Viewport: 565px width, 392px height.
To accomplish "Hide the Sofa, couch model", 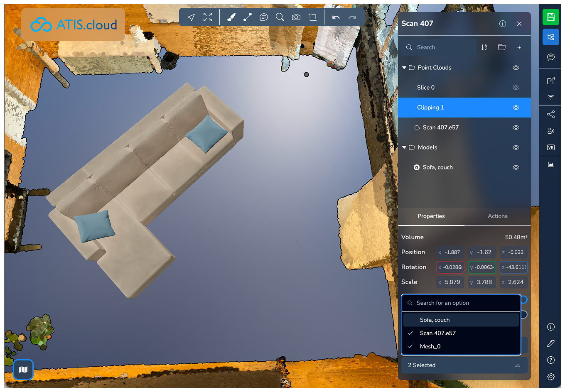I will click(516, 167).
